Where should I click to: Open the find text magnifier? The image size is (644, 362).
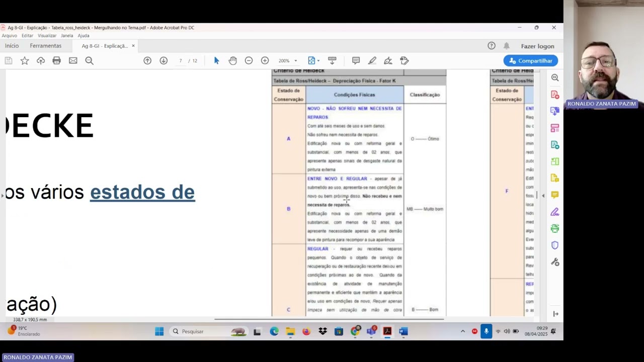click(x=89, y=61)
